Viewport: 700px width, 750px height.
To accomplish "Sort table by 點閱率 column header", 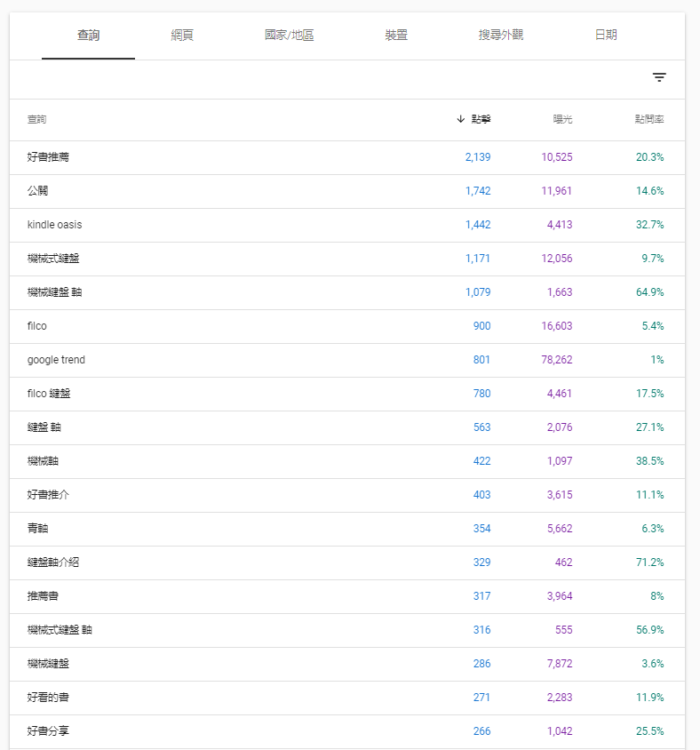I will click(x=648, y=119).
